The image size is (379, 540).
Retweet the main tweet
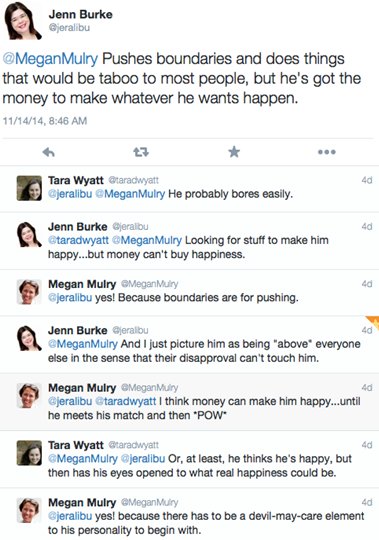[141, 152]
